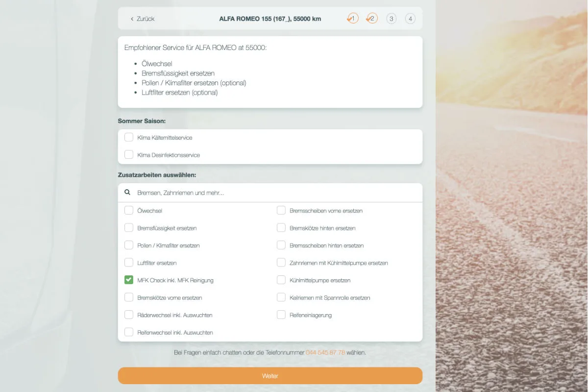Tick Zahnriemen mit Kühlmittelpumpe ersetzen checkbox

pyautogui.click(x=281, y=262)
